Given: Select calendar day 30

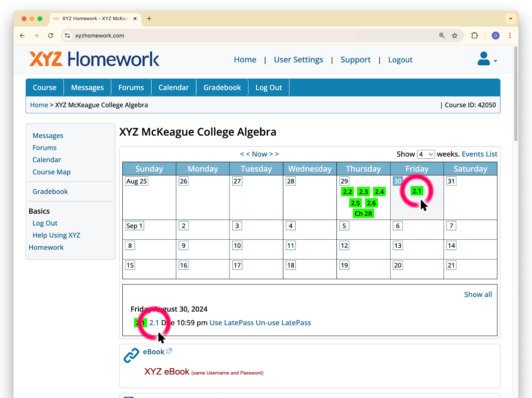Looking at the screenshot, I should [398, 181].
